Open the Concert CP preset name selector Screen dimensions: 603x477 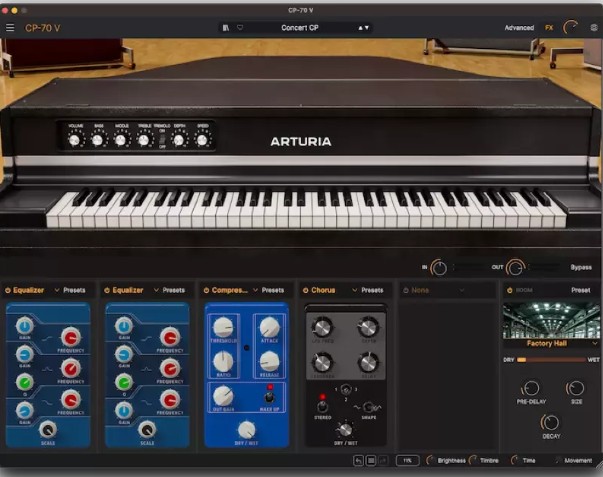pos(300,28)
